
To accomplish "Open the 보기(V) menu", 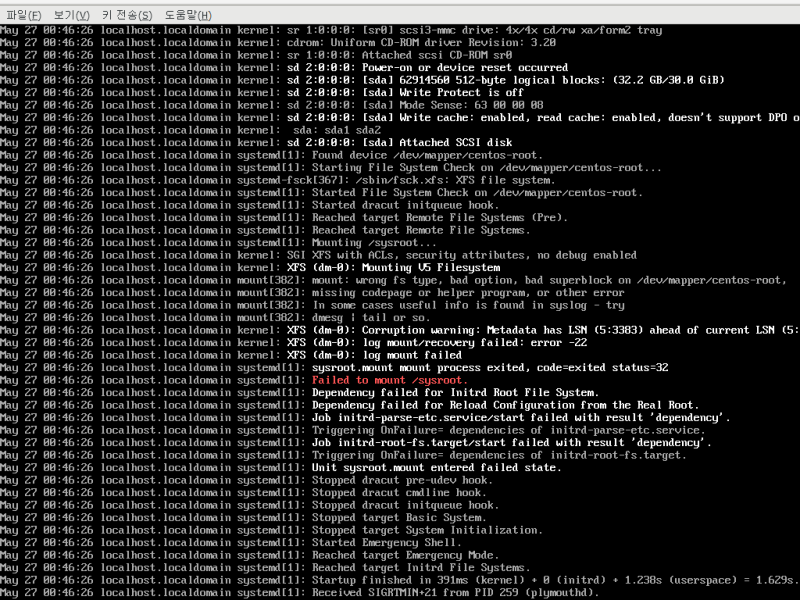I will pyautogui.click(x=71, y=15).
